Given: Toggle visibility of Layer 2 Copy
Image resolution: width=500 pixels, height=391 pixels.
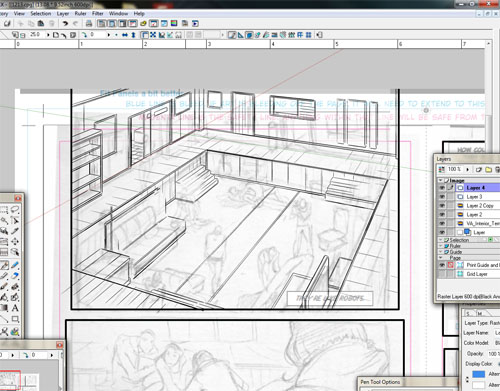Looking at the screenshot, I should (442, 206).
